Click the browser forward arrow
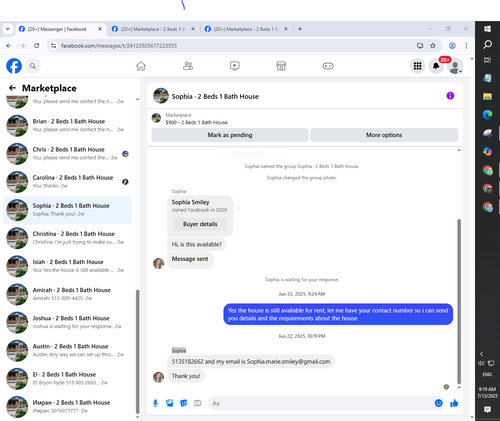500x421 pixels. [x=23, y=46]
